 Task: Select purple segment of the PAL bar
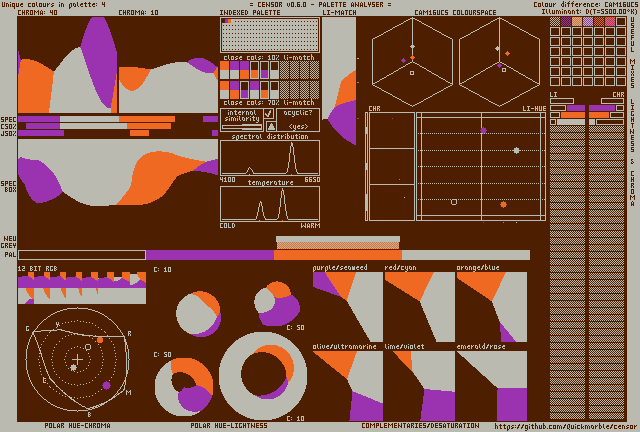pyautogui.click(x=210, y=255)
